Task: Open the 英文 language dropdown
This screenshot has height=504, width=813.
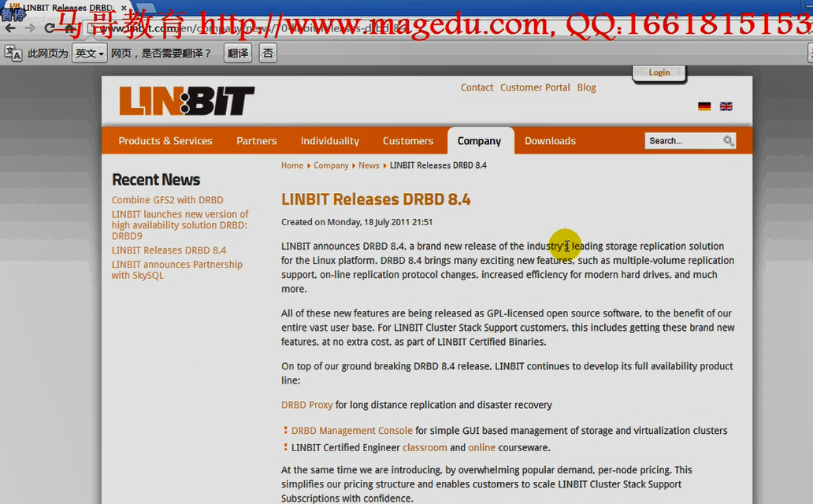Action: point(90,53)
